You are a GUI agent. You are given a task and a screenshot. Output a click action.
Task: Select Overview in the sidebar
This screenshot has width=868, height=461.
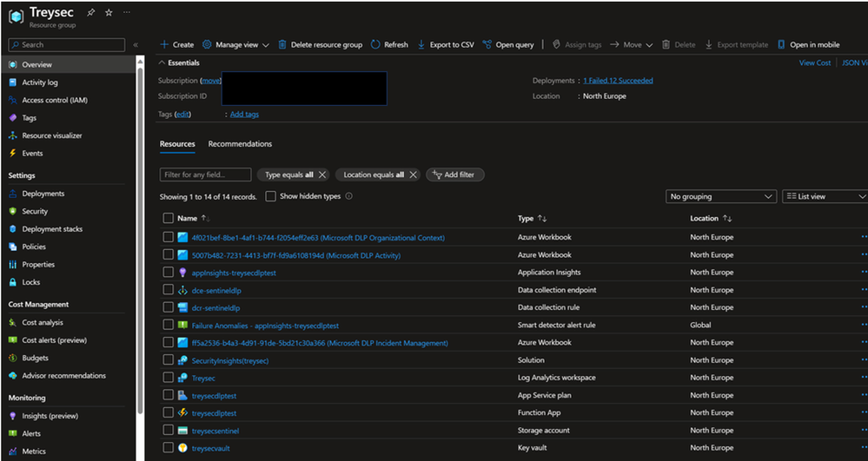pos(36,65)
